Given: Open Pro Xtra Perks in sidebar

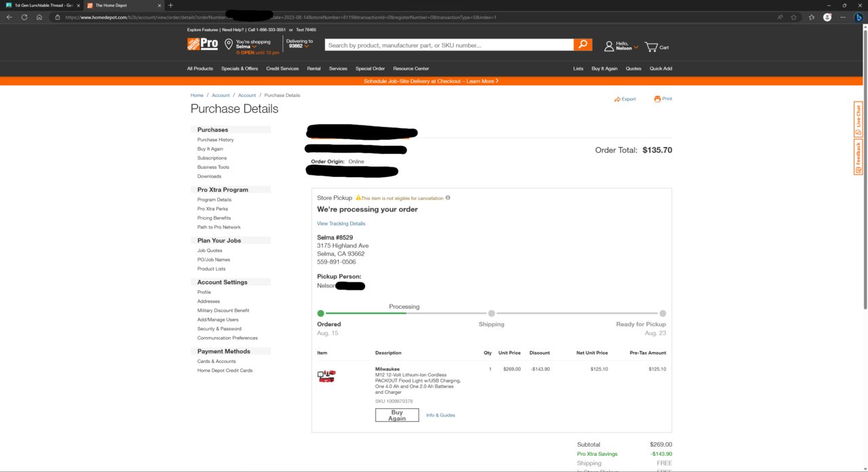Looking at the screenshot, I should [212, 209].
